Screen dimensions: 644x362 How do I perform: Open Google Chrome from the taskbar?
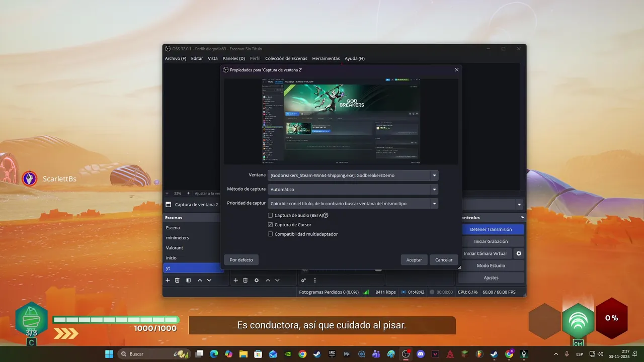pyautogui.click(x=302, y=354)
